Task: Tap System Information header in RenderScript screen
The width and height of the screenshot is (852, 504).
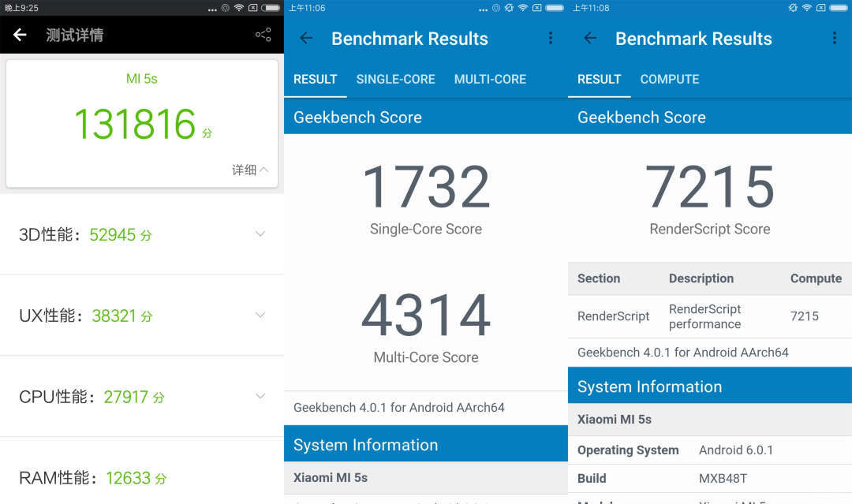Action: (710, 386)
